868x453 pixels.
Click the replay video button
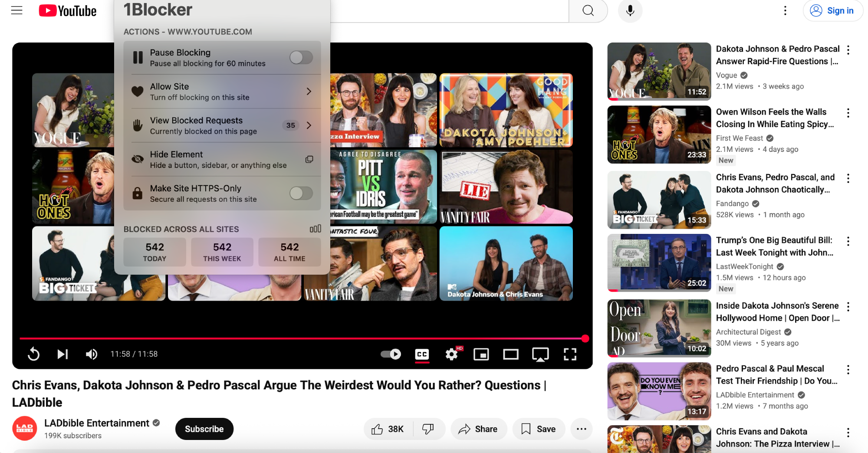tap(33, 354)
